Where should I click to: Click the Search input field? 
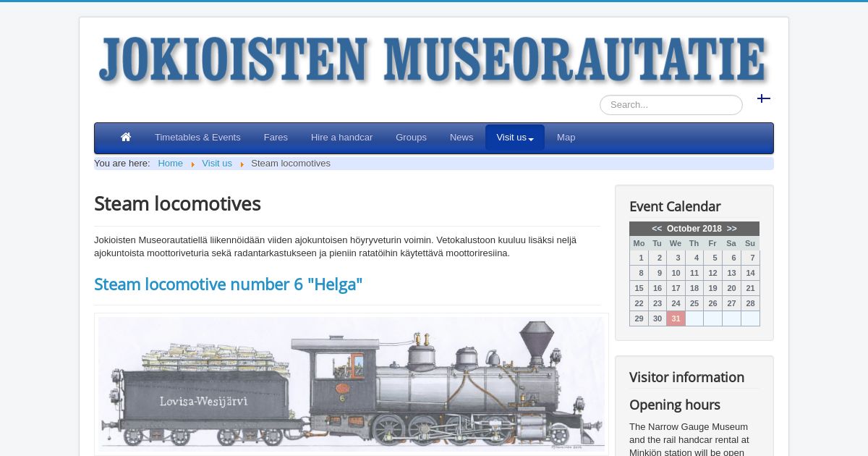pos(671,105)
